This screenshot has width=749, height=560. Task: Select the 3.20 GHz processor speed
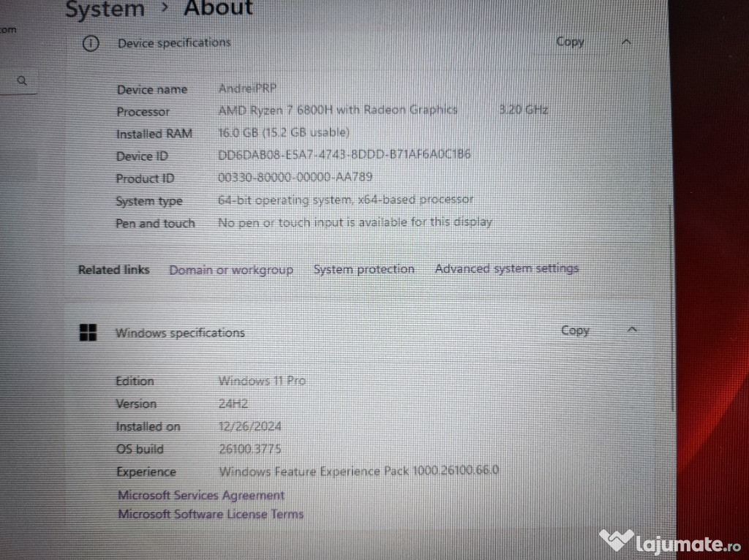tap(524, 110)
